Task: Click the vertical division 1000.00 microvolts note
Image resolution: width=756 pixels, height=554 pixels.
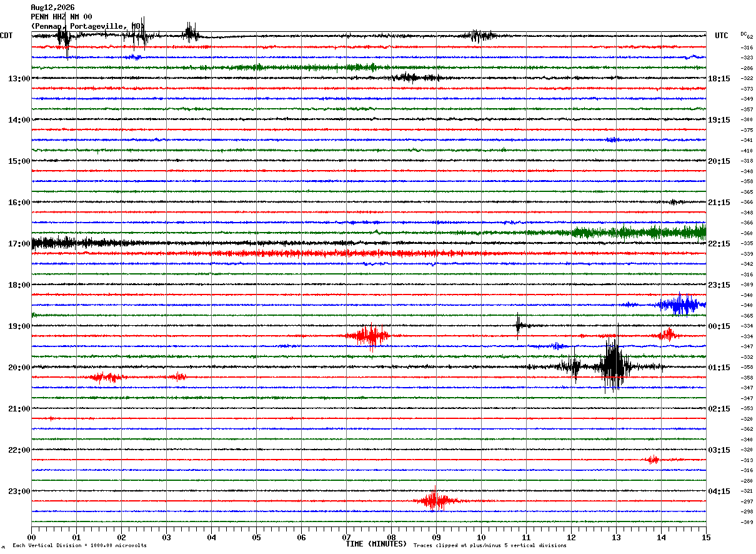Action: tap(79, 546)
